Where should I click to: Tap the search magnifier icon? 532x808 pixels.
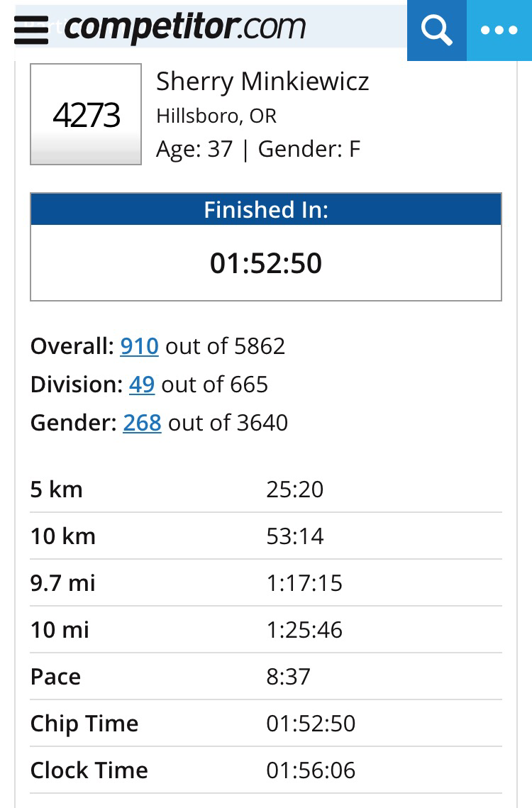click(436, 30)
